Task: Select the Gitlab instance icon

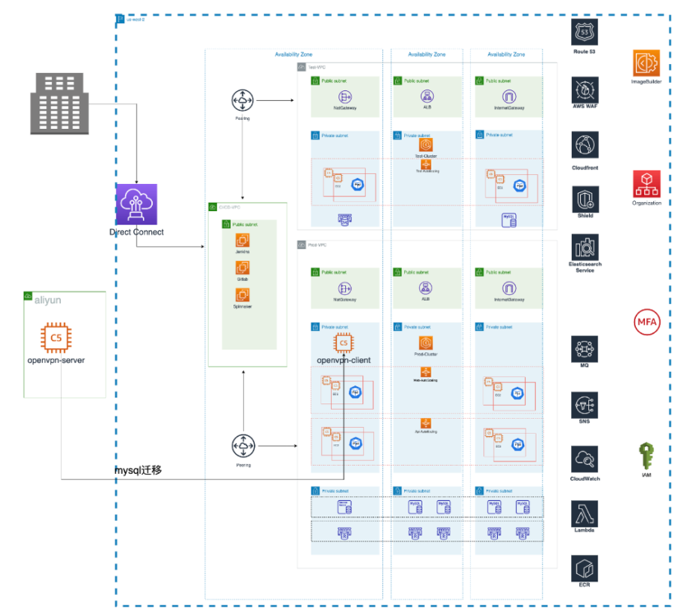Action: click(x=242, y=268)
